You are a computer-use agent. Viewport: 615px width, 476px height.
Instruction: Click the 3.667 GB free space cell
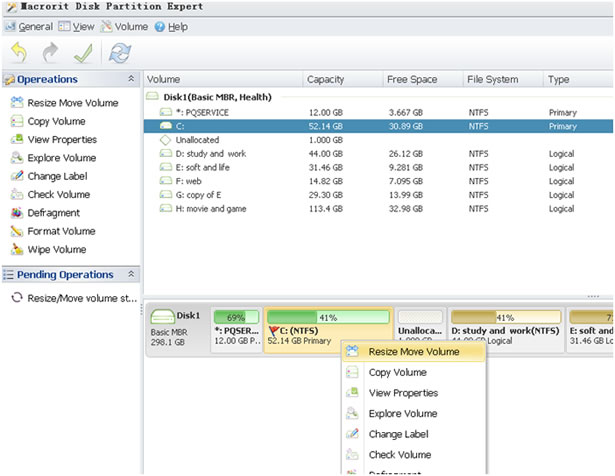(x=406, y=113)
